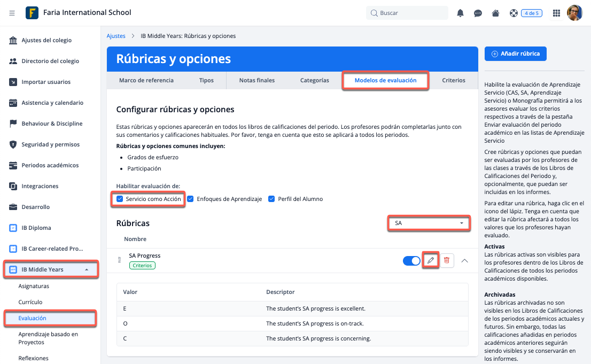This screenshot has height=364, width=591.
Task: Click the Añadir rúbrica button
Action: click(x=515, y=53)
